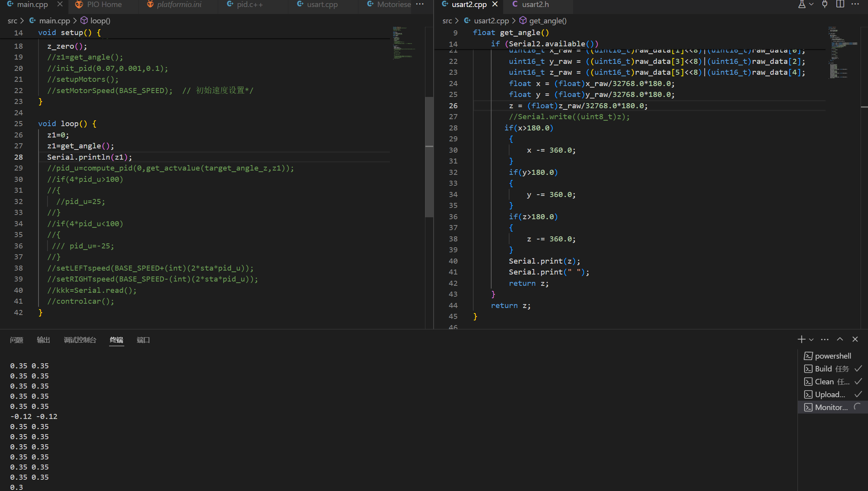Maximize terminal panel with up chevron

click(x=840, y=340)
